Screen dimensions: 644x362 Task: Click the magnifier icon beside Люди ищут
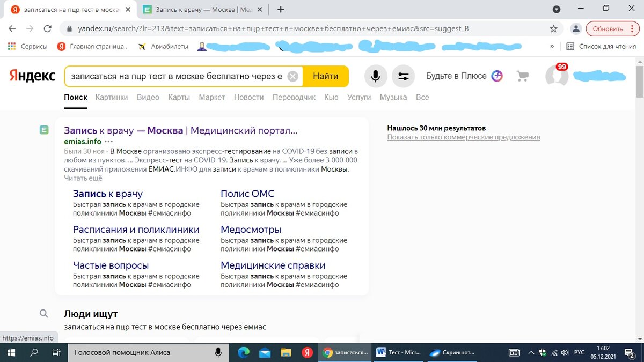(x=44, y=314)
